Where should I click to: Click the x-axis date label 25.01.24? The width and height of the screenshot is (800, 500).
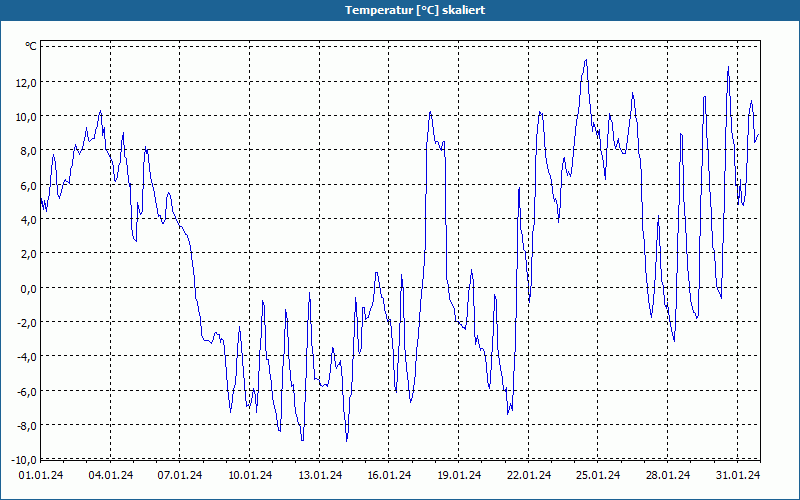pyautogui.click(x=598, y=475)
